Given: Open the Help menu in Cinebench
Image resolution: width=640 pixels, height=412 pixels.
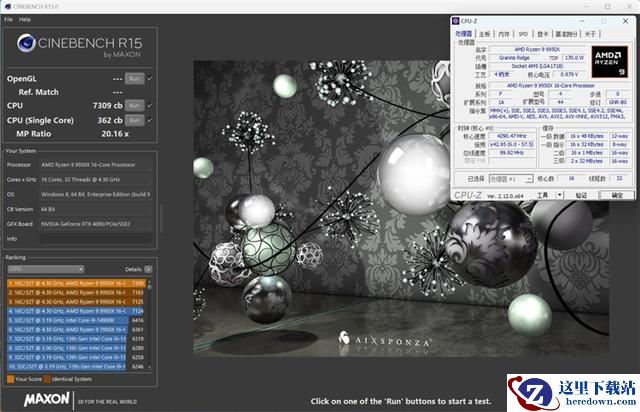Looking at the screenshot, I should click(24, 19).
